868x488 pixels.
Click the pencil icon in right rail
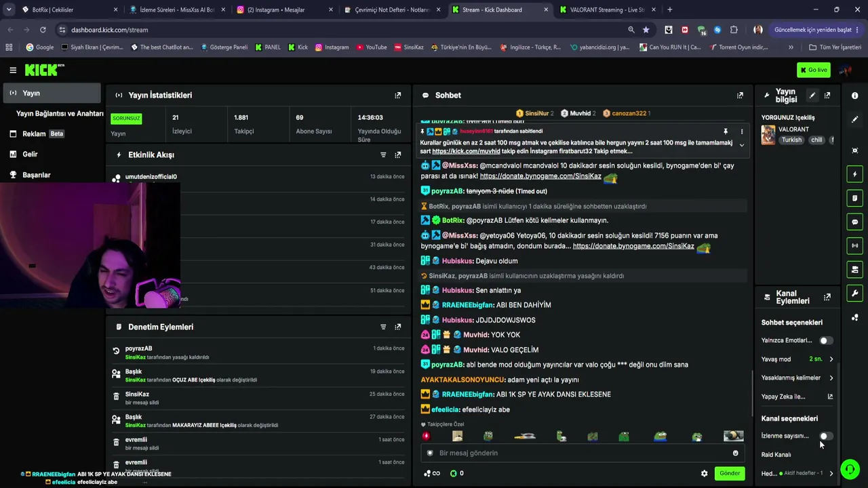coord(854,119)
